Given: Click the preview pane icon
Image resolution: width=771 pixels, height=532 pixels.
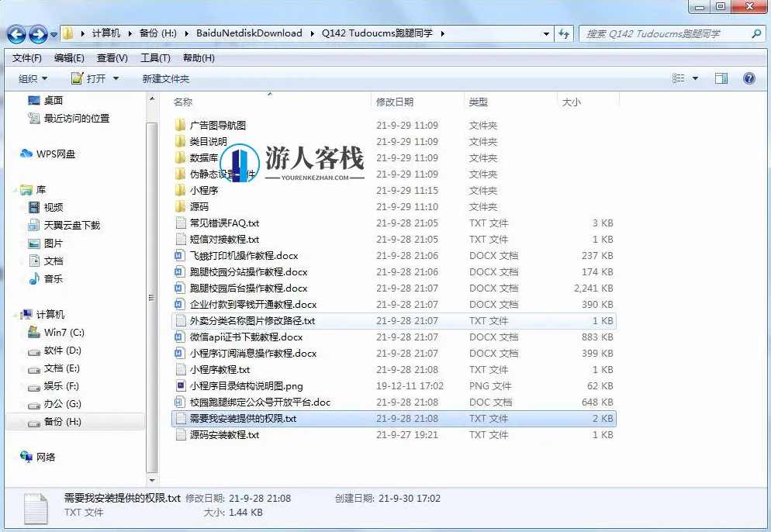Looking at the screenshot, I should (x=721, y=78).
